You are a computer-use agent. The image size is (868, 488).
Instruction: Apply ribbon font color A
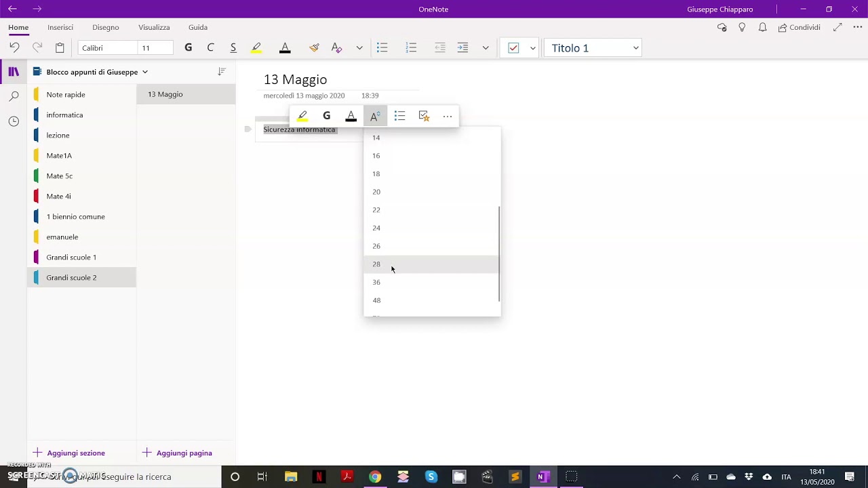click(x=285, y=47)
